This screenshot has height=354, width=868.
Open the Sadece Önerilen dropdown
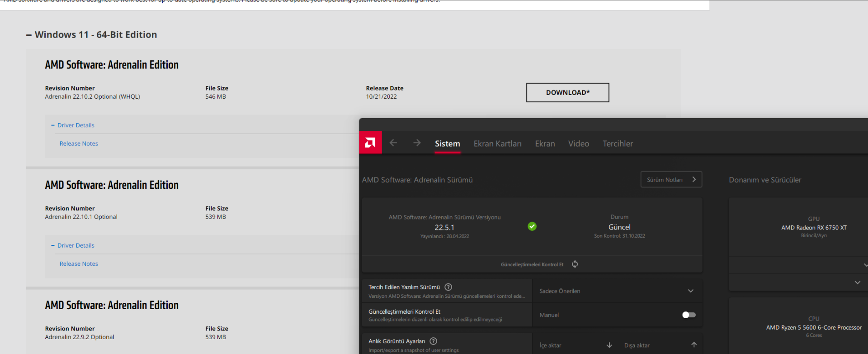[617, 291]
